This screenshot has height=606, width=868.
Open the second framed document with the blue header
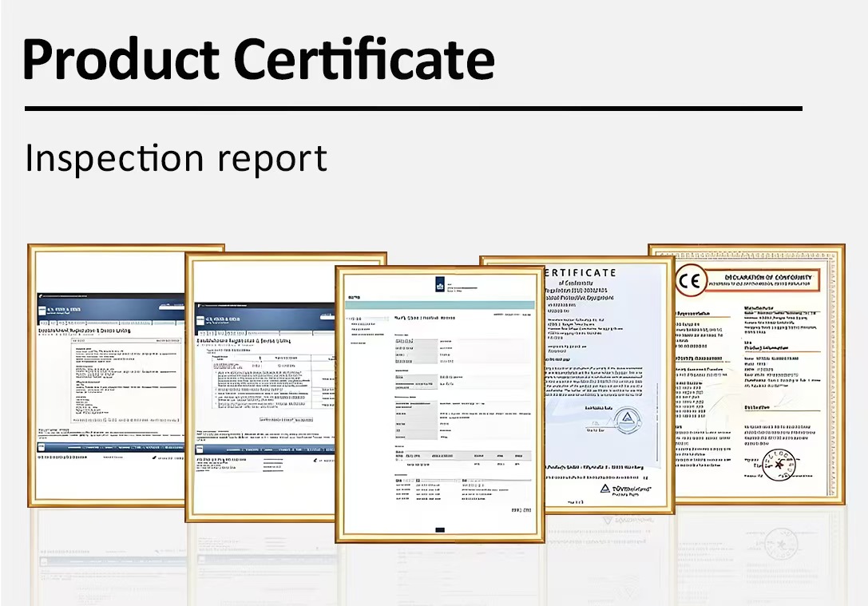coord(260,387)
